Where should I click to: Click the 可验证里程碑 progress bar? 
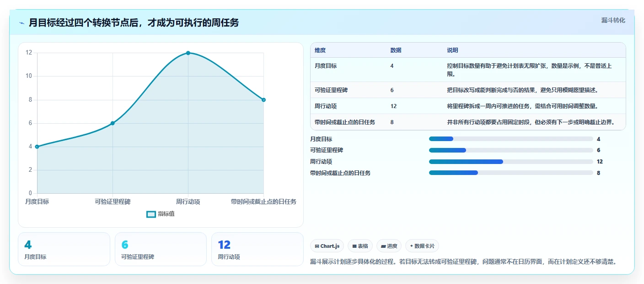pyautogui.click(x=511, y=150)
